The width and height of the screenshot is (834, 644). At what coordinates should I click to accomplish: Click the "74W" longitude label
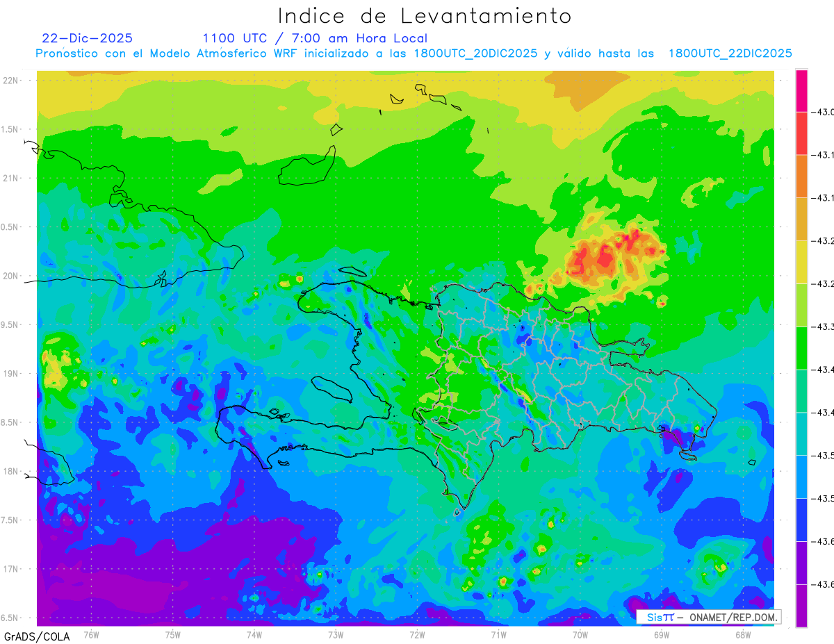coord(254,634)
